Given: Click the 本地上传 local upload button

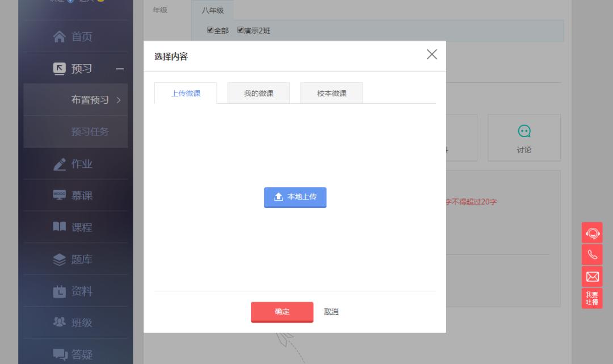Looking at the screenshot, I should point(295,197).
